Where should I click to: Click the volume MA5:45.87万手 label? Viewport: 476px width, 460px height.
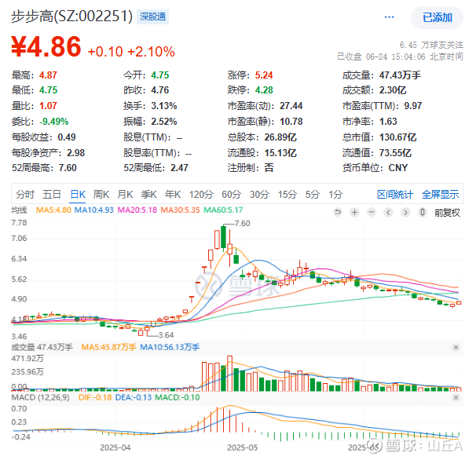point(108,347)
